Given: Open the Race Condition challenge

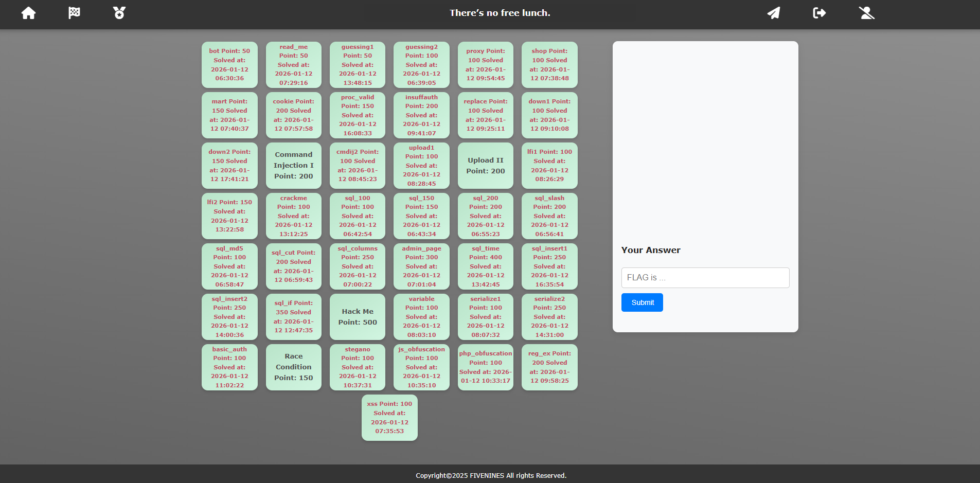Looking at the screenshot, I should [x=293, y=367].
